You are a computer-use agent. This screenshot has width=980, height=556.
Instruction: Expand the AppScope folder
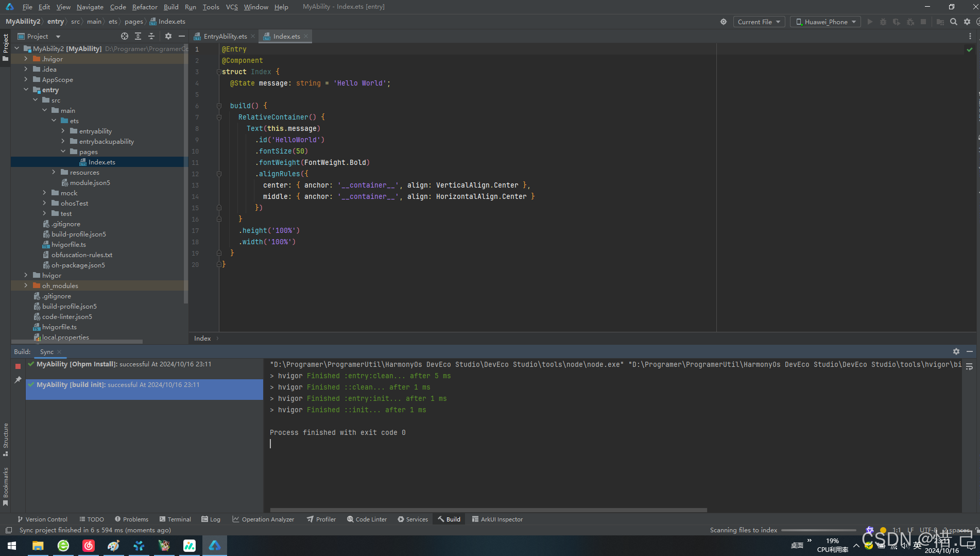click(26, 79)
